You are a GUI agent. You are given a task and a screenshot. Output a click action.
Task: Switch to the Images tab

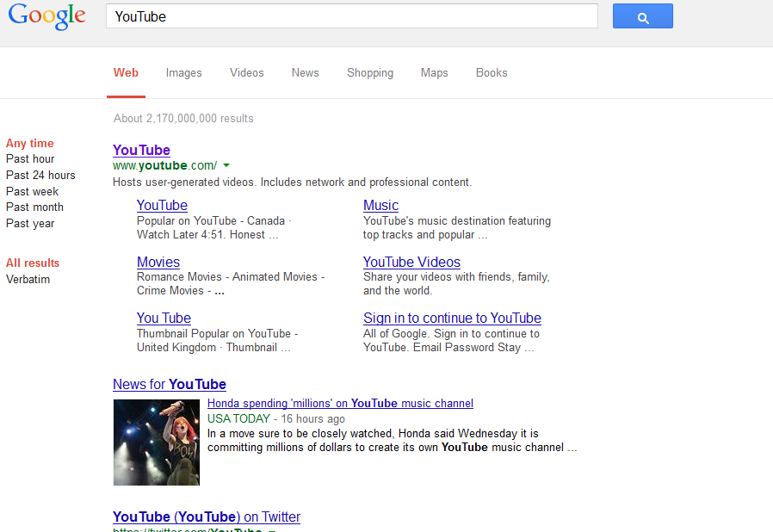pos(183,73)
